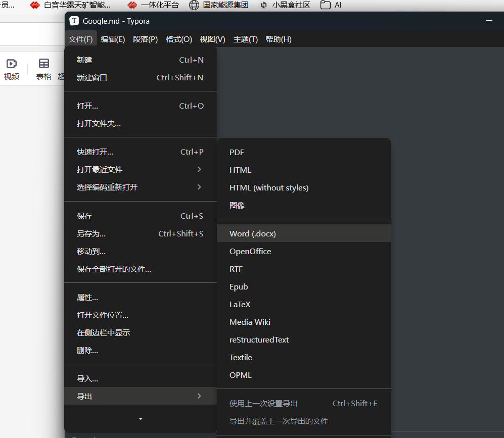Click 导出并覆盖上一次导出的文件 entry

coord(304,421)
